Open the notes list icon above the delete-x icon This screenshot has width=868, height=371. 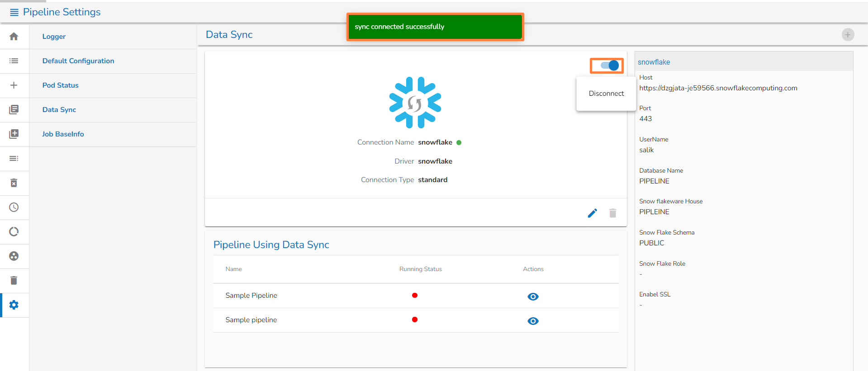[14, 158]
